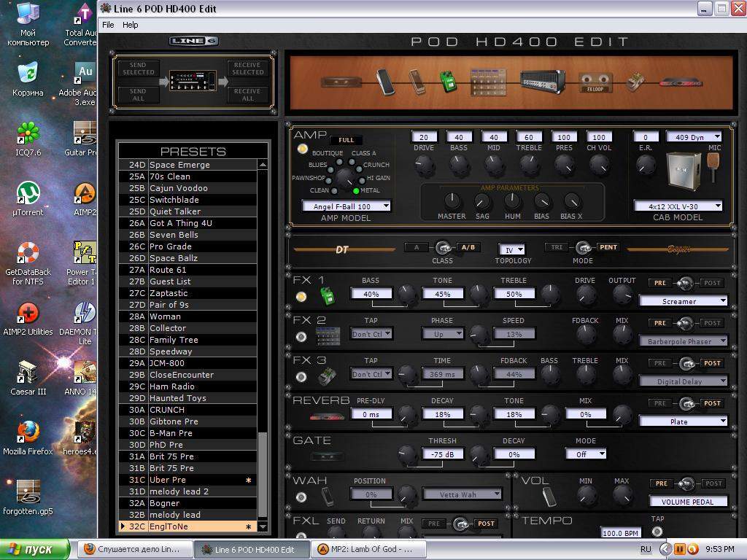Open the Help menu
This screenshot has width=747, height=560.
(x=131, y=25)
